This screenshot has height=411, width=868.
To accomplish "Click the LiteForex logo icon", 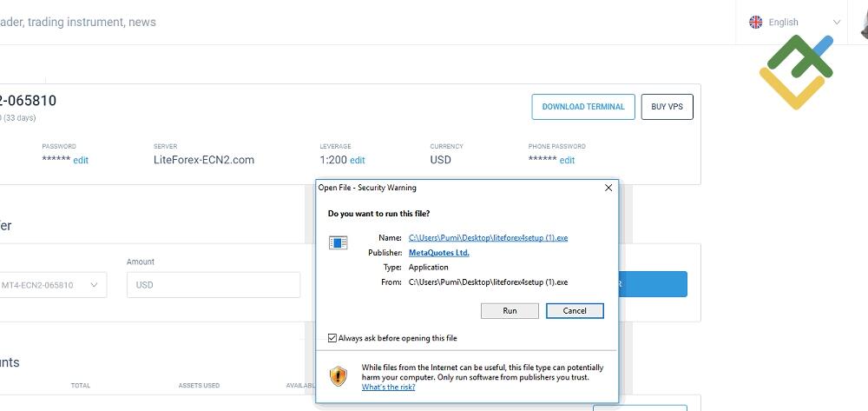I will (x=796, y=72).
